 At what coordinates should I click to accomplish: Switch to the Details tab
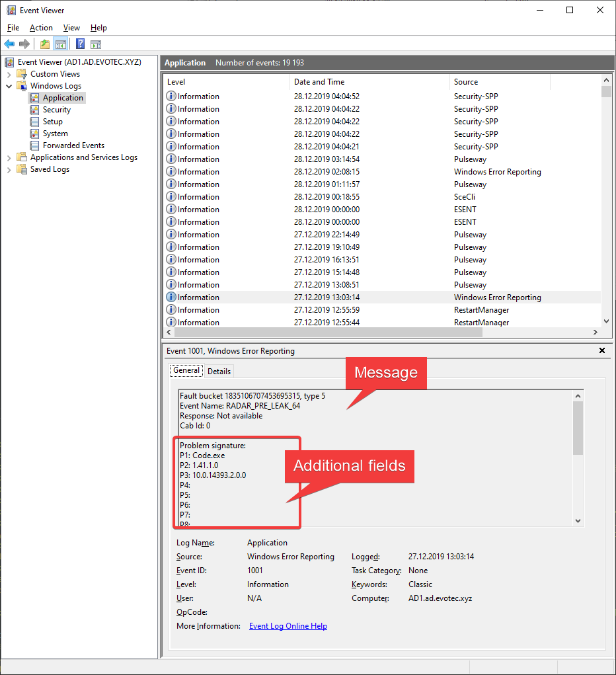coord(219,371)
